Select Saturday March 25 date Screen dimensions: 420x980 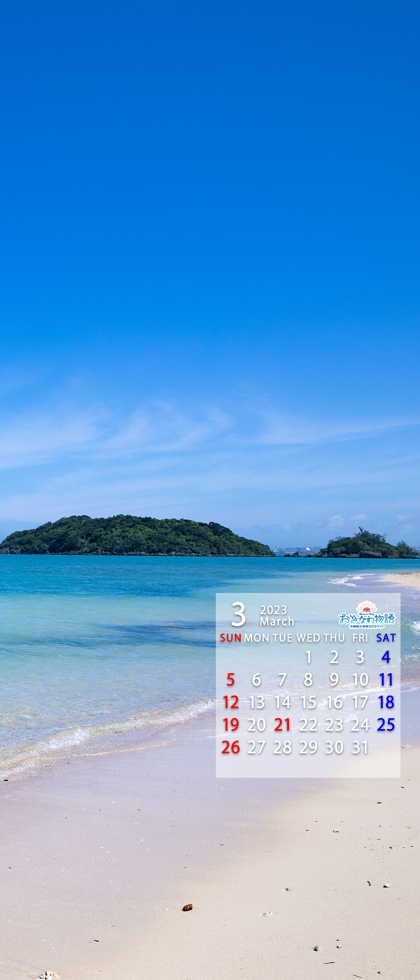(x=386, y=725)
